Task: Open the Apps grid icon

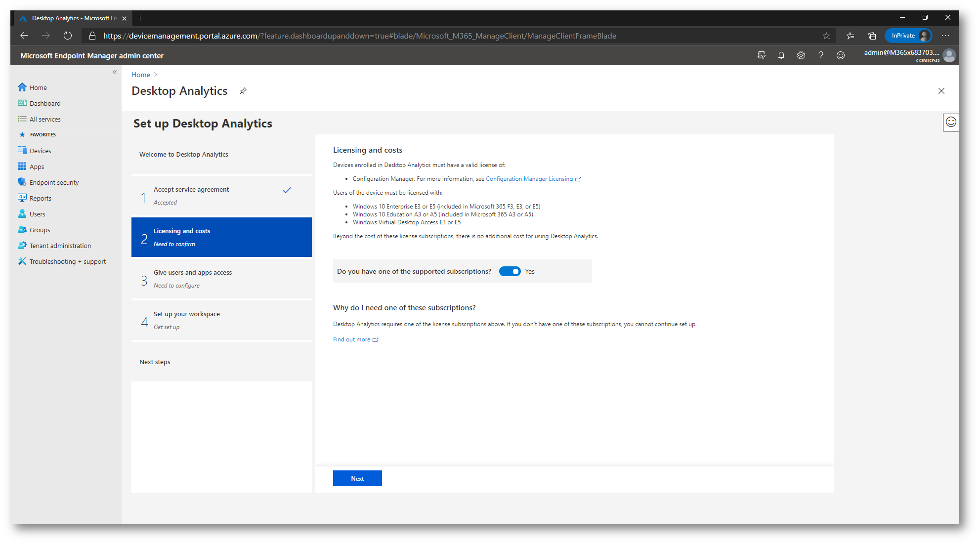Action: tap(22, 167)
